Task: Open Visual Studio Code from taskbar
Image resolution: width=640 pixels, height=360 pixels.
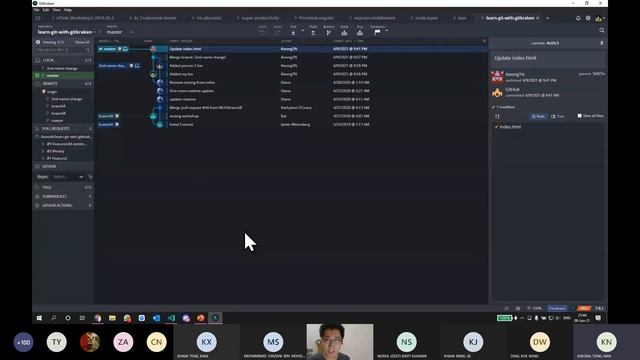Action: pyautogui.click(x=171, y=318)
